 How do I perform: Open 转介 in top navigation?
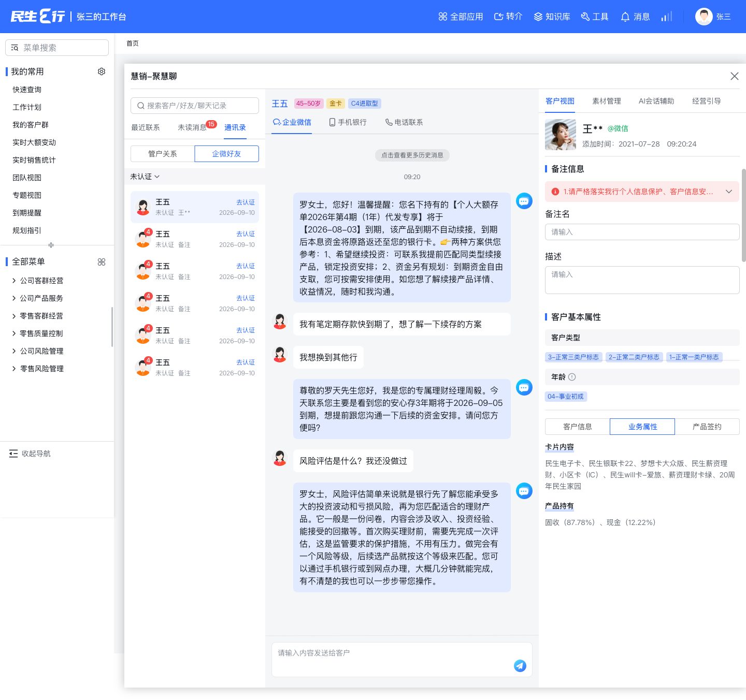[x=508, y=17]
